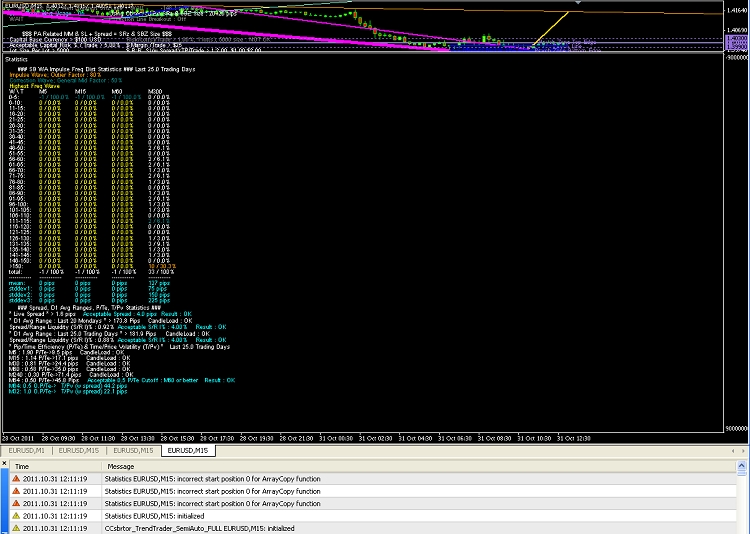Select log row 'Statistics EURUSD,M15: initialized'
The height and width of the screenshot is (534, 750).
(x=373, y=516)
